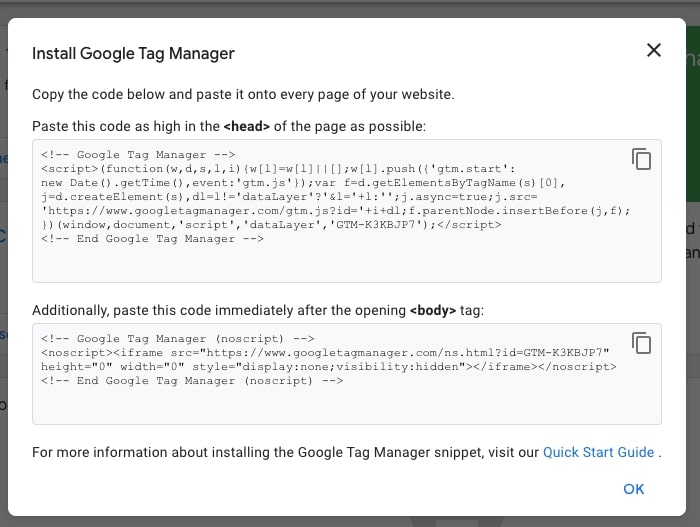Screen dimensions: 700x527
Task: Click the bold '<body>' word in instructions
Action: point(433,310)
